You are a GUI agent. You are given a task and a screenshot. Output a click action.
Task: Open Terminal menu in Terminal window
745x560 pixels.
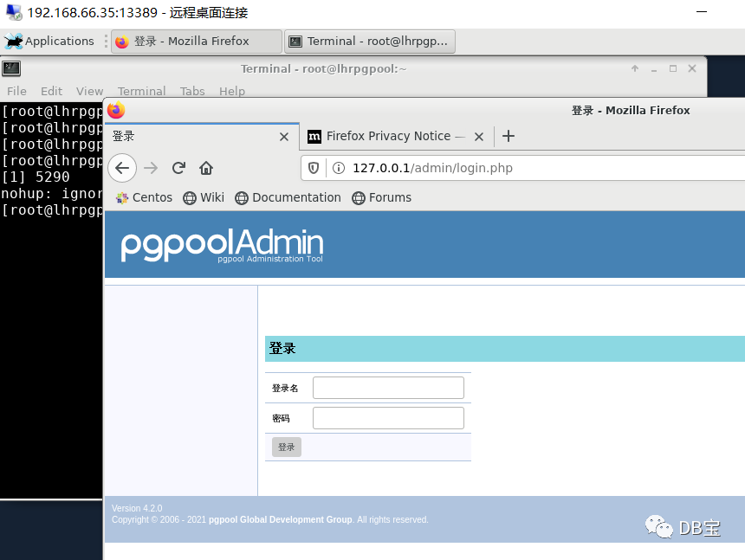[x=141, y=91]
